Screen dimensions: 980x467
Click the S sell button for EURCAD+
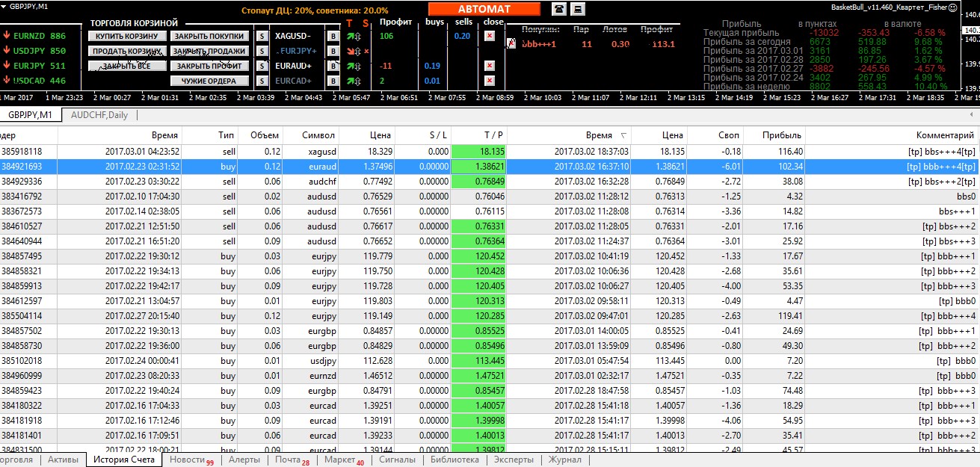pos(262,81)
